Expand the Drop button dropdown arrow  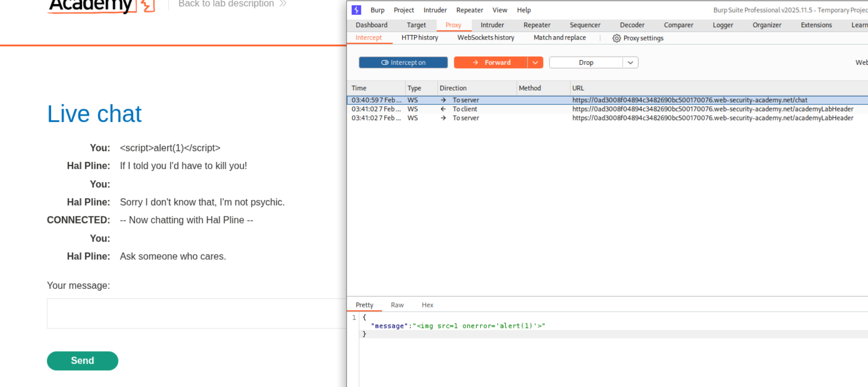630,62
